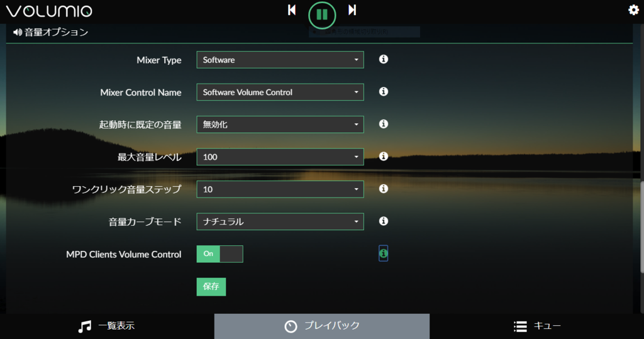Show info for 最大音量レベル
This screenshot has height=339, width=644.
point(383,157)
